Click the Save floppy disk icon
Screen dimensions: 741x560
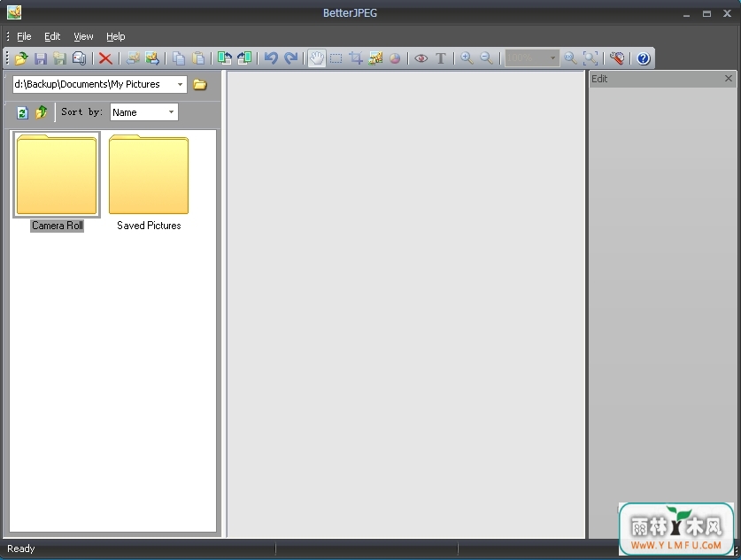(41, 58)
